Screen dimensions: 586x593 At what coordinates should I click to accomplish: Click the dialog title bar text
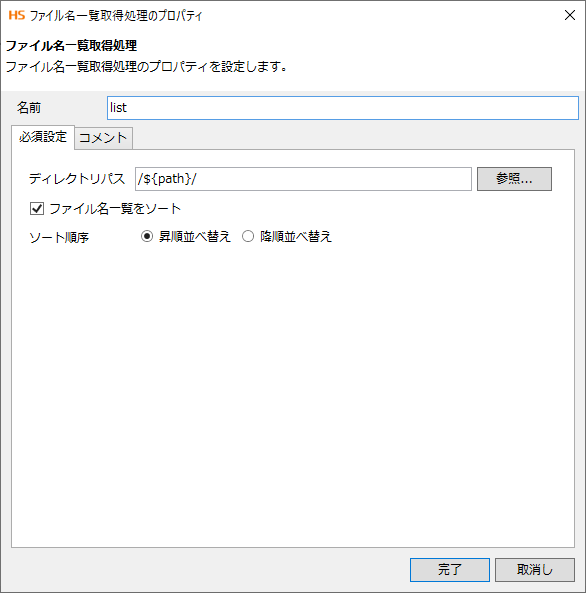pyautogui.click(x=116, y=16)
